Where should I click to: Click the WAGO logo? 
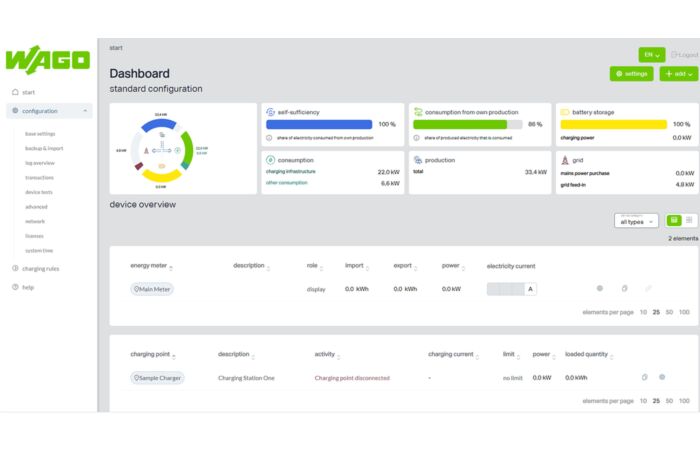pyautogui.click(x=47, y=59)
